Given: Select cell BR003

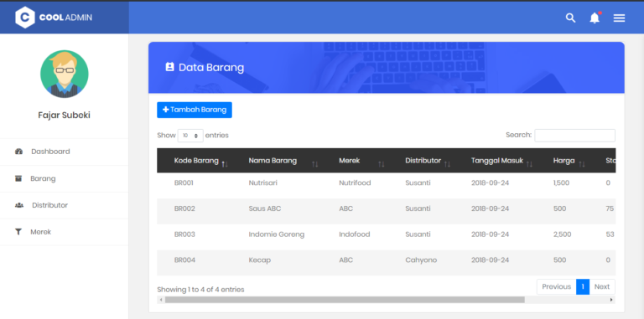Looking at the screenshot, I should tap(184, 234).
